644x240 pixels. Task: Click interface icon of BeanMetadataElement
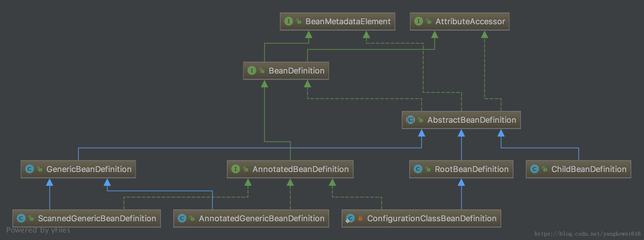coord(289,21)
